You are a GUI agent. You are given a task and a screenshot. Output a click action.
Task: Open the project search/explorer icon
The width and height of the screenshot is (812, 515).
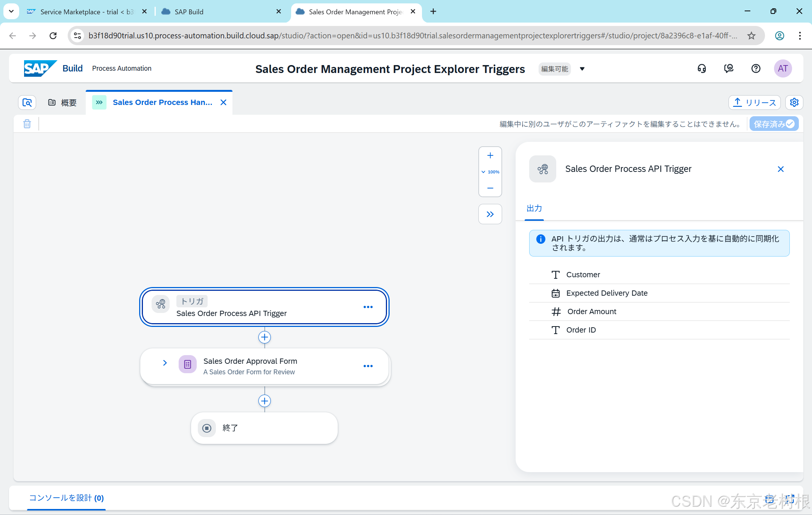click(x=27, y=102)
